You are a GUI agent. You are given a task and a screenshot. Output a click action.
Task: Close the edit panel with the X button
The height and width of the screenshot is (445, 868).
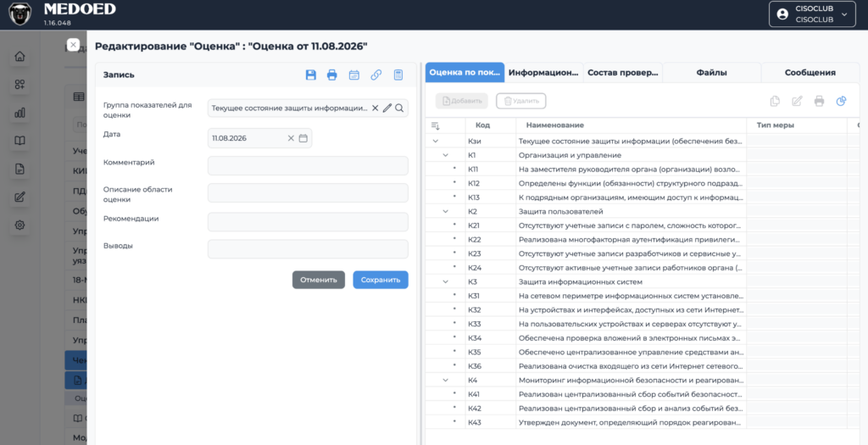point(73,46)
